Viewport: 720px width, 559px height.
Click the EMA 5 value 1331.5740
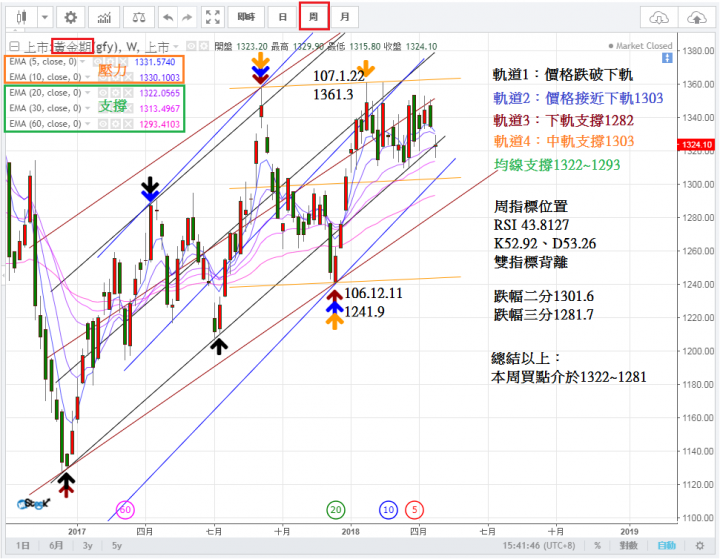[x=155, y=62]
